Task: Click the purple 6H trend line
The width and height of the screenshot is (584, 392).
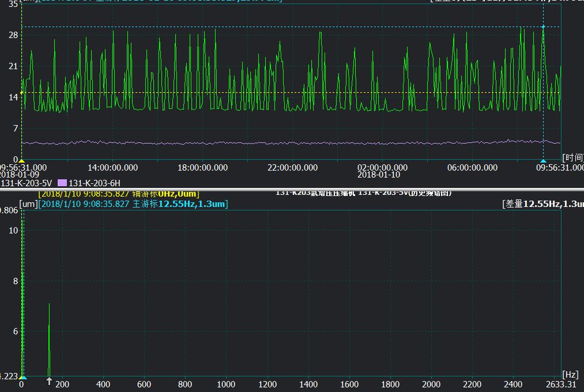Action: tap(291, 142)
